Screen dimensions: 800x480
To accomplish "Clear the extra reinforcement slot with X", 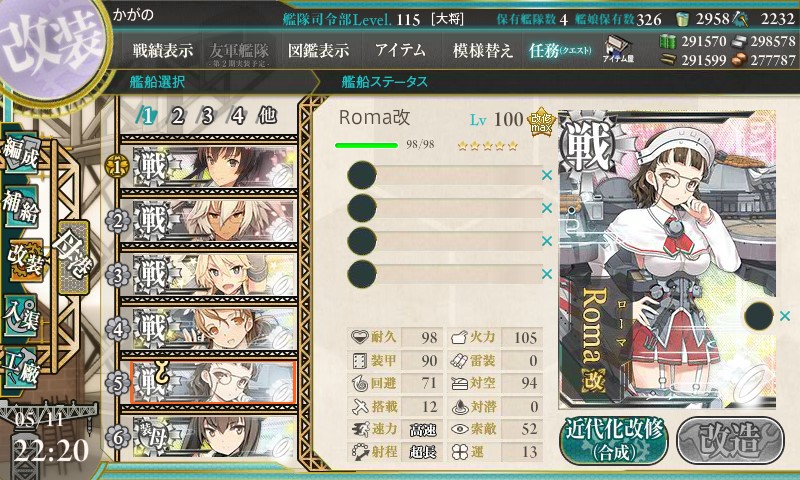I will [x=785, y=316].
